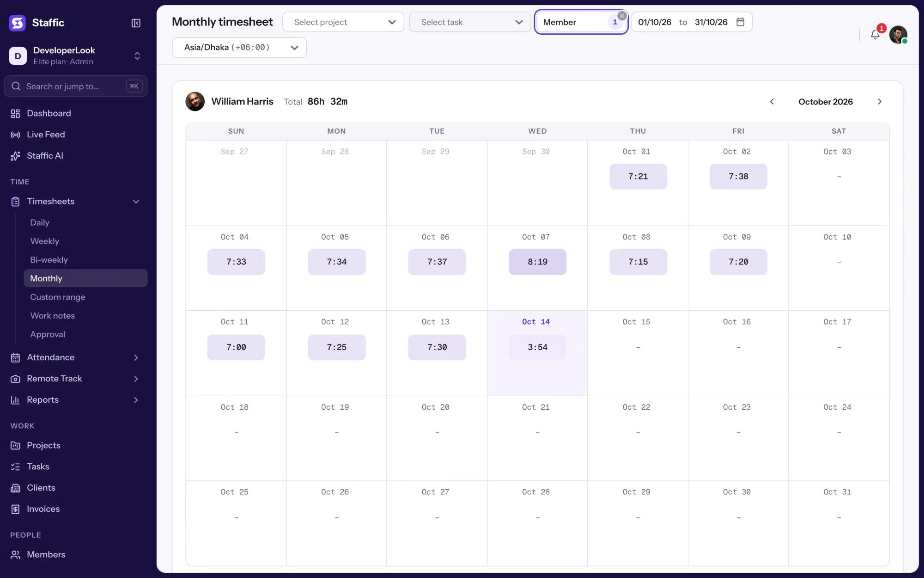Screen dimensions: 924x578
Task: Click William Harris member photo
Action: point(195,102)
